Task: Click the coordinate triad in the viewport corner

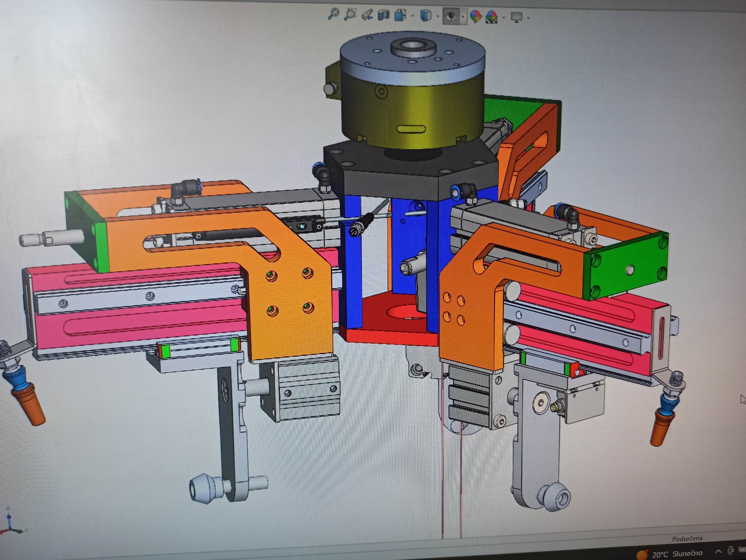Action: tap(10, 521)
